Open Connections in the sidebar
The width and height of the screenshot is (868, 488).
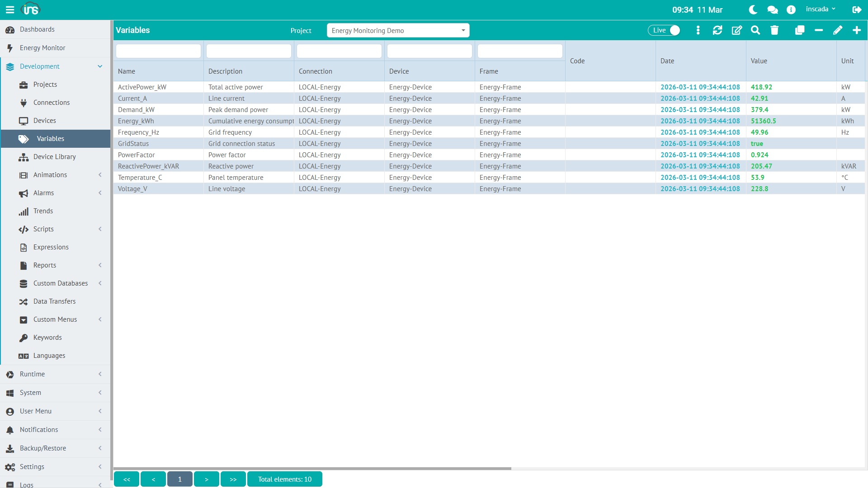52,103
